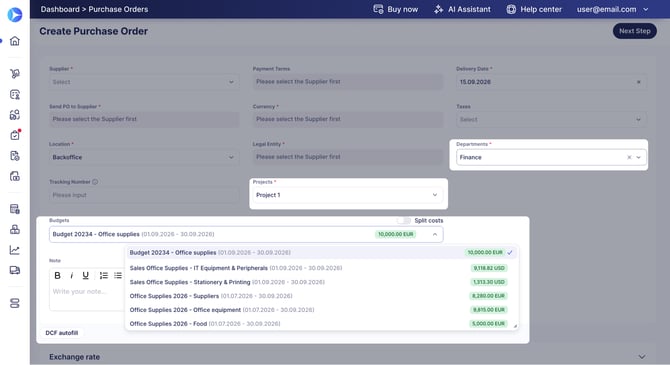The height and width of the screenshot is (365, 670).
Task: Open the Home icon in the sidebar
Action: pos(15,41)
